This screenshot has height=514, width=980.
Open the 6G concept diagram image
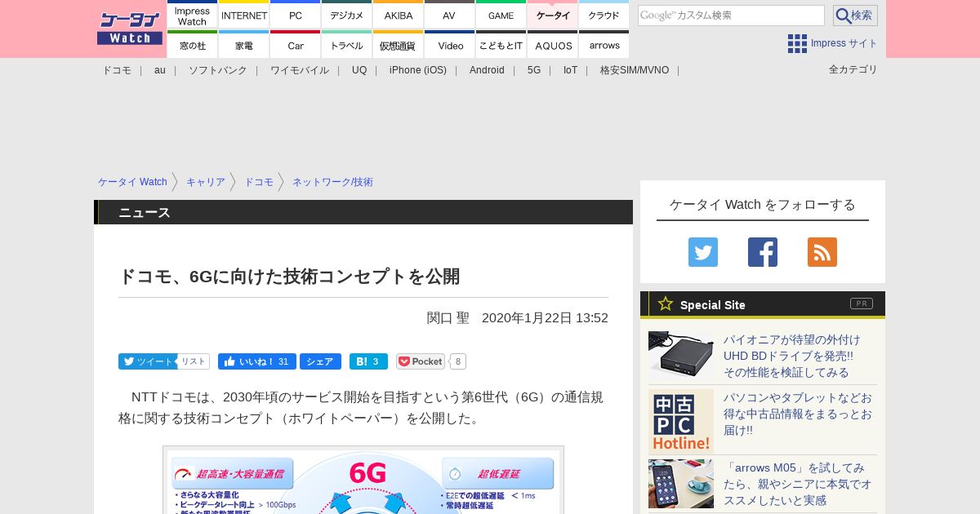[363, 481]
